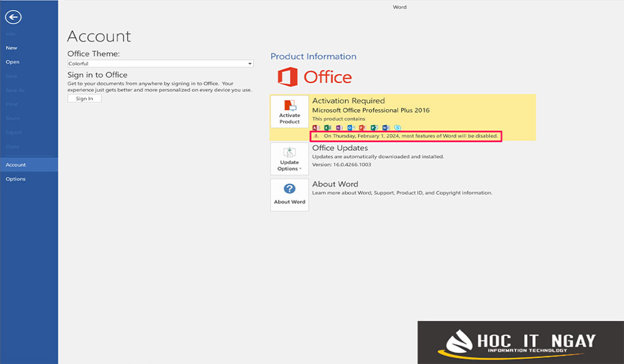This screenshot has width=624, height=364.
Task: Click the Word icon in product contents
Action: (386, 128)
